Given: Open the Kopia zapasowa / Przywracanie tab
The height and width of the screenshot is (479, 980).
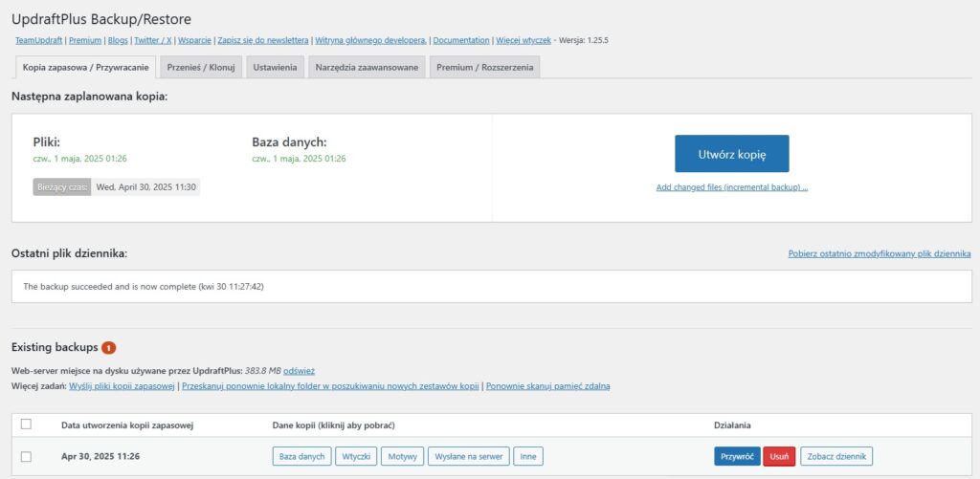Looking at the screenshot, I should click(84, 68).
